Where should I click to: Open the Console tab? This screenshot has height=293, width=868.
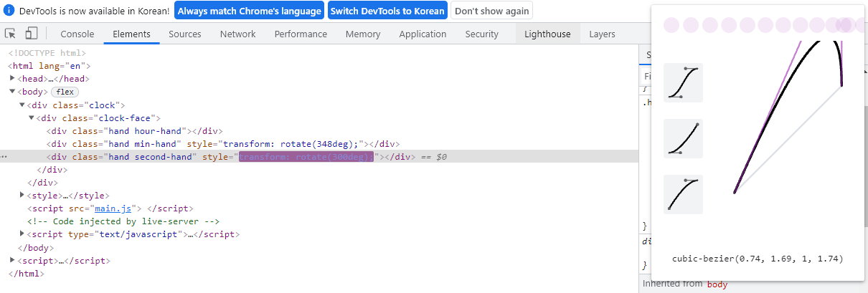click(77, 34)
